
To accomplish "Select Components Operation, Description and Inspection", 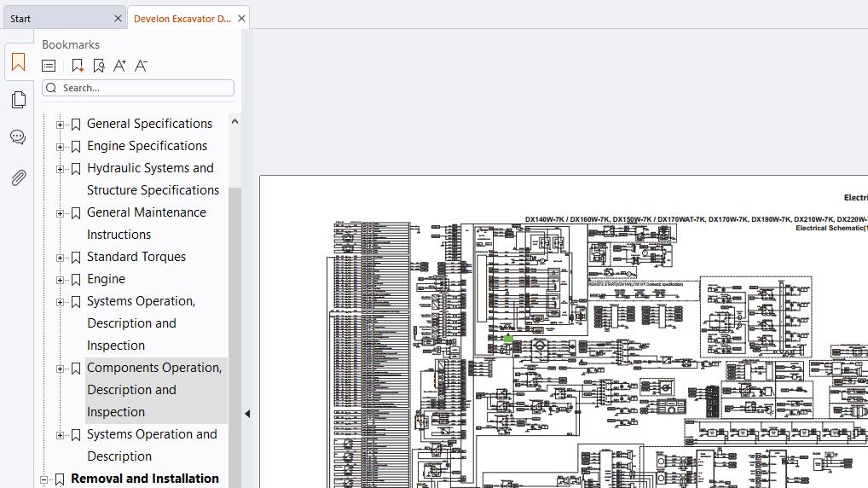I will click(154, 389).
